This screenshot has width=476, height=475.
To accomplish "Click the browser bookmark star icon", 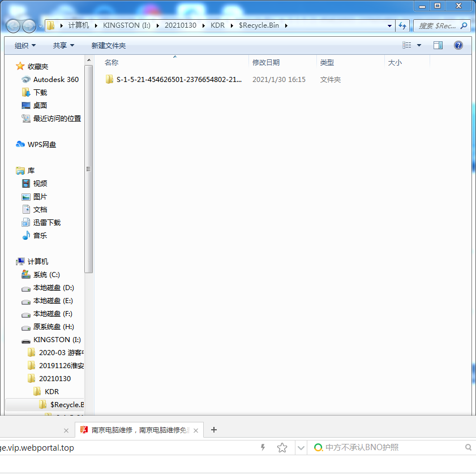I will (282, 448).
